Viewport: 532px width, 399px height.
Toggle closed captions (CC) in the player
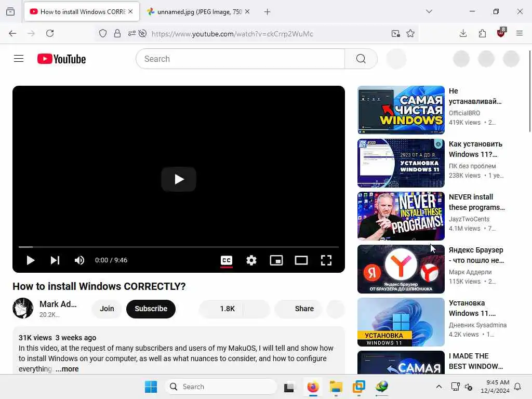227,260
